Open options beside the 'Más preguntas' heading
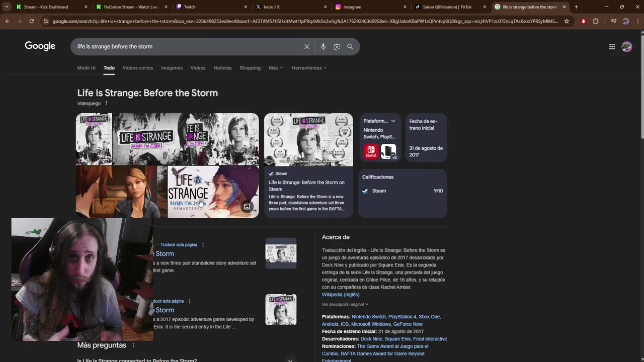 [x=133, y=345]
